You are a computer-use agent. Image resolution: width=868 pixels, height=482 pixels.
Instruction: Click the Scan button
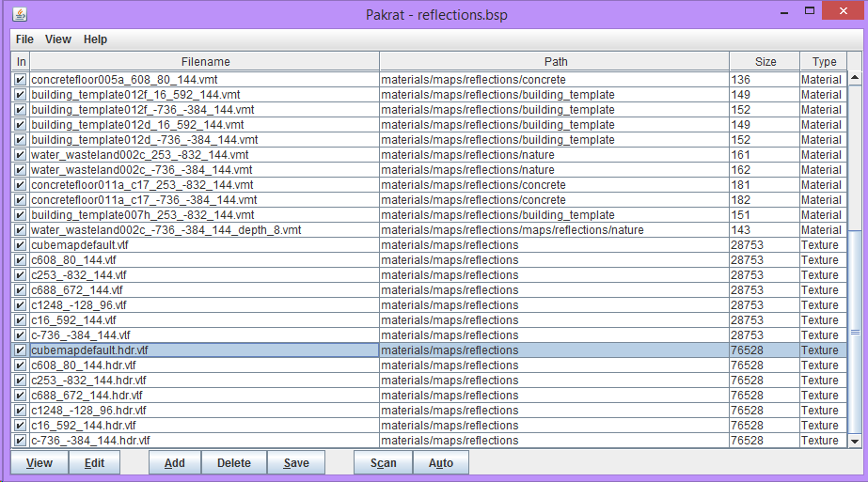click(x=383, y=462)
